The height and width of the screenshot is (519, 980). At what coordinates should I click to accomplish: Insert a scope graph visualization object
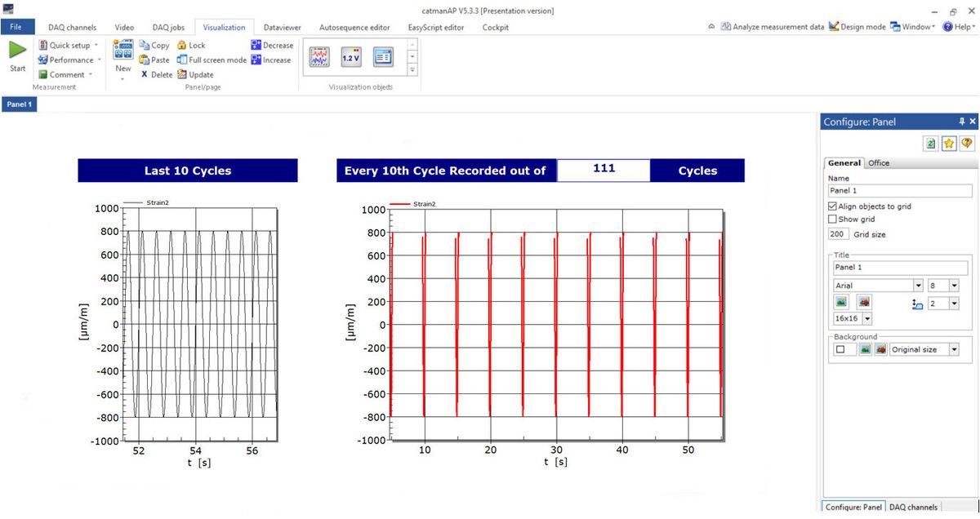tap(318, 56)
